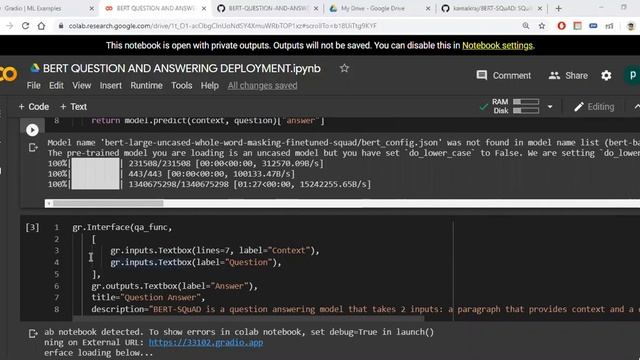640x360 pixels.
Task: Collapse the header with the caret
Action: pos(636,107)
